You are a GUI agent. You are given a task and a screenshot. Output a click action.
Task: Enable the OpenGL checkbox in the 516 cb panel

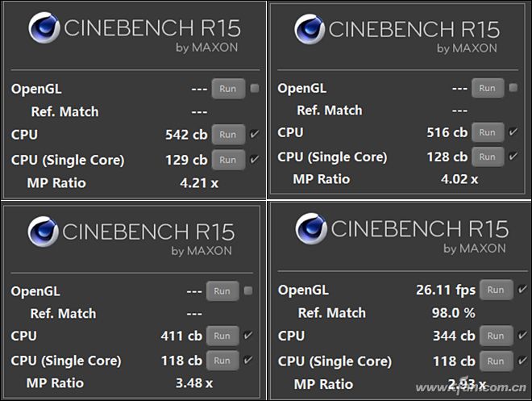click(513, 88)
